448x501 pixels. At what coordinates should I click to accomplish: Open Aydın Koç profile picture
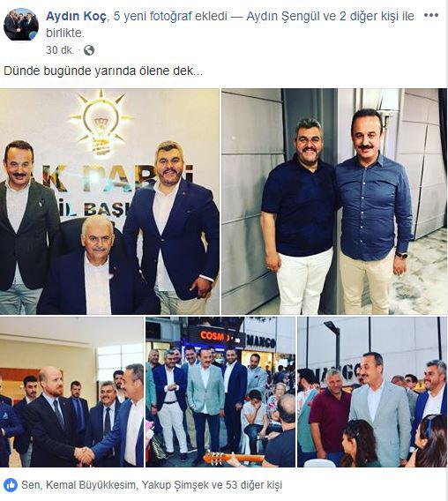click(21, 25)
